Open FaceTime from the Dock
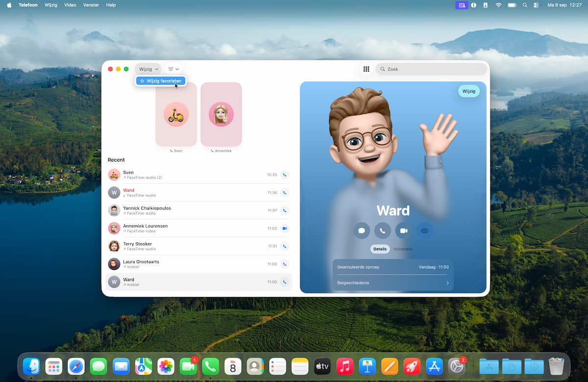Image resolution: width=588 pixels, height=382 pixels. (188, 366)
